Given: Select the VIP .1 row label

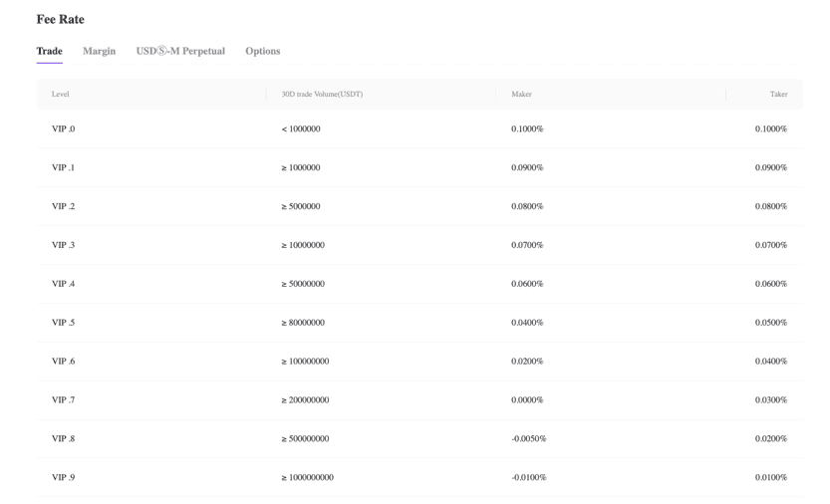Looking at the screenshot, I should pyautogui.click(x=63, y=168).
